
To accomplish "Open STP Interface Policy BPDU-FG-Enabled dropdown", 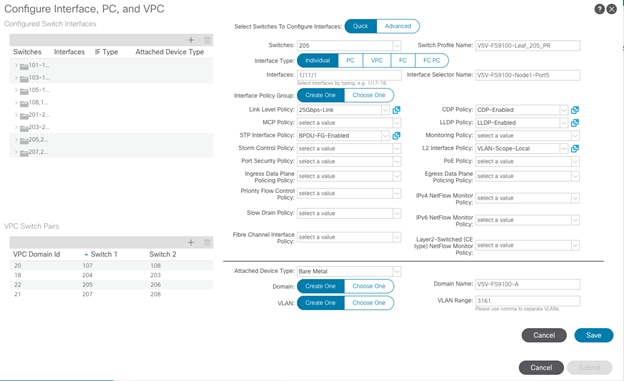I will click(x=385, y=136).
